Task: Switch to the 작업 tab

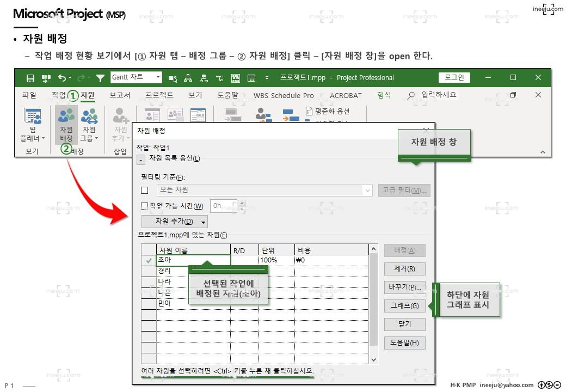Action: 58,95
